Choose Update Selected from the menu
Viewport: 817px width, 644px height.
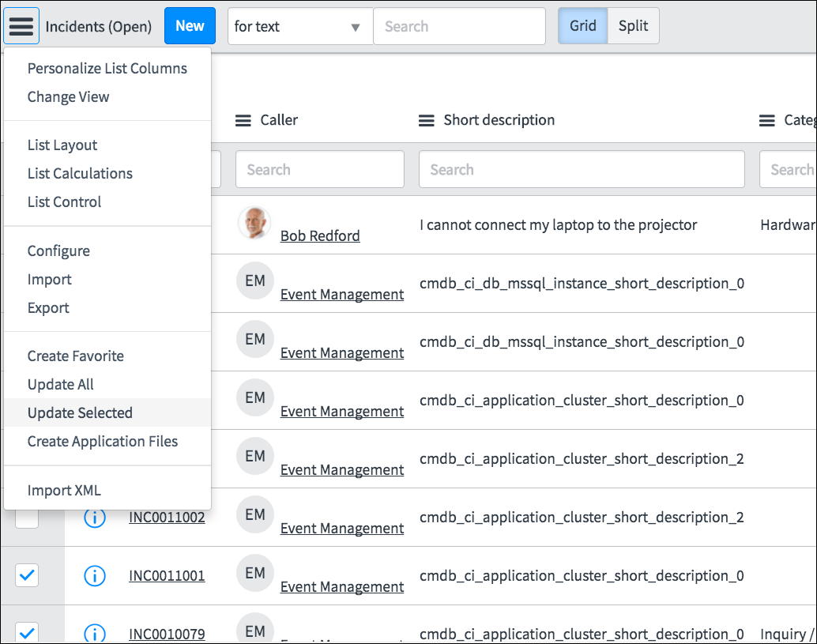click(x=80, y=412)
